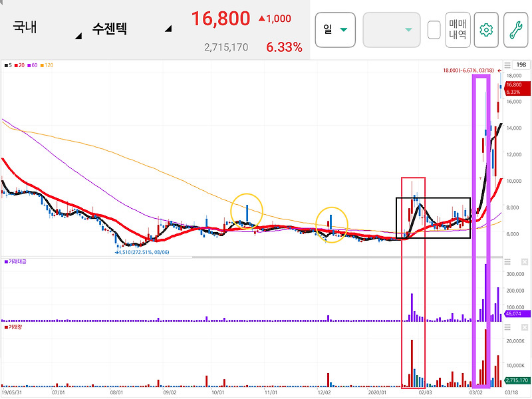Open the 거래대금 panel menu icon
The width and height of the screenshot is (532, 399).
pos(507,261)
